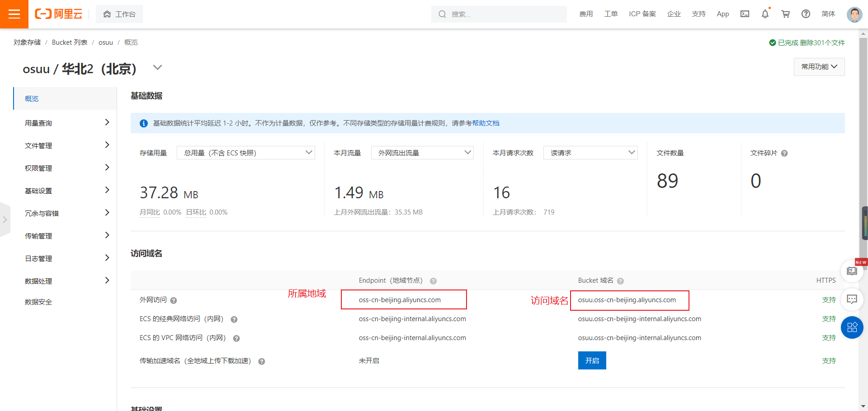Screen dimensions: 868x411
Task: Open the App menu item
Action: tap(723, 14)
